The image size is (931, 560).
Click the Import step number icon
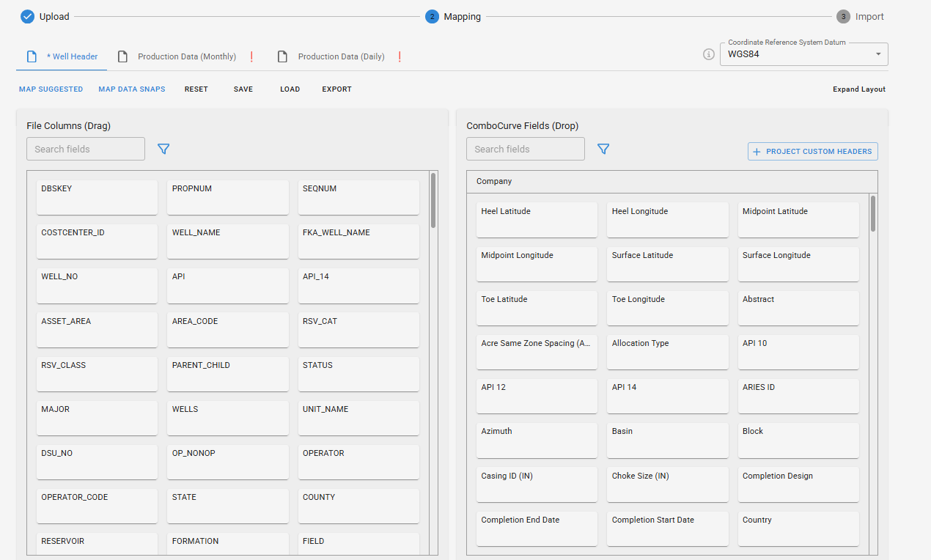843,16
